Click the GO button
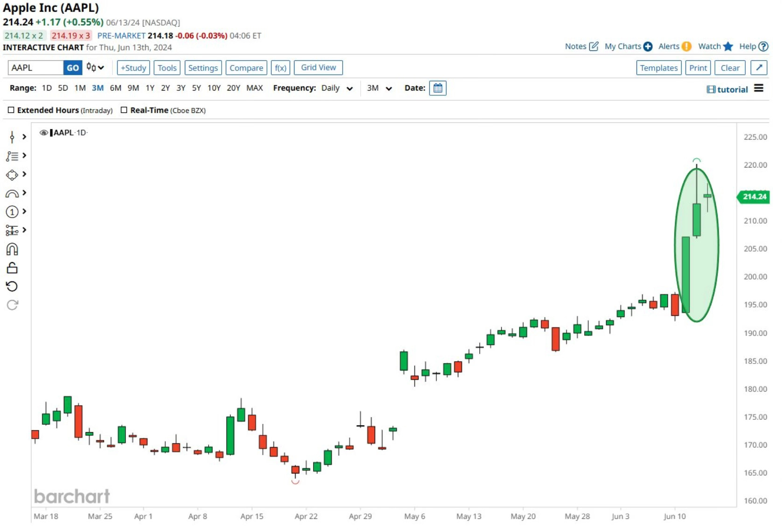Screen dimensions: 783x532 click(73, 68)
